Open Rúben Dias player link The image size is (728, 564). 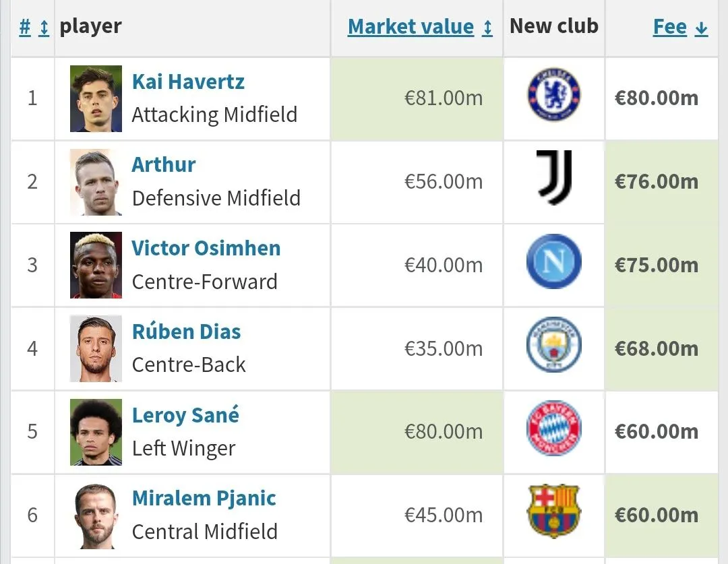coord(186,332)
